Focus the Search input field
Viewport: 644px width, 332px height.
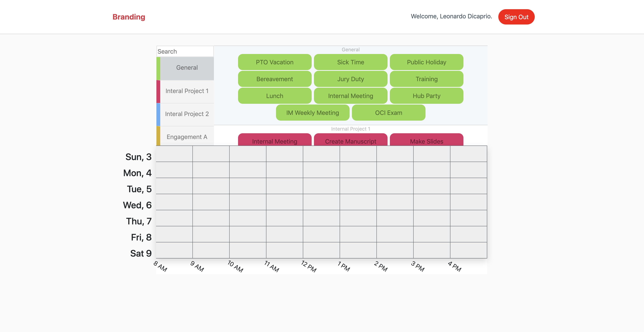[185, 52]
